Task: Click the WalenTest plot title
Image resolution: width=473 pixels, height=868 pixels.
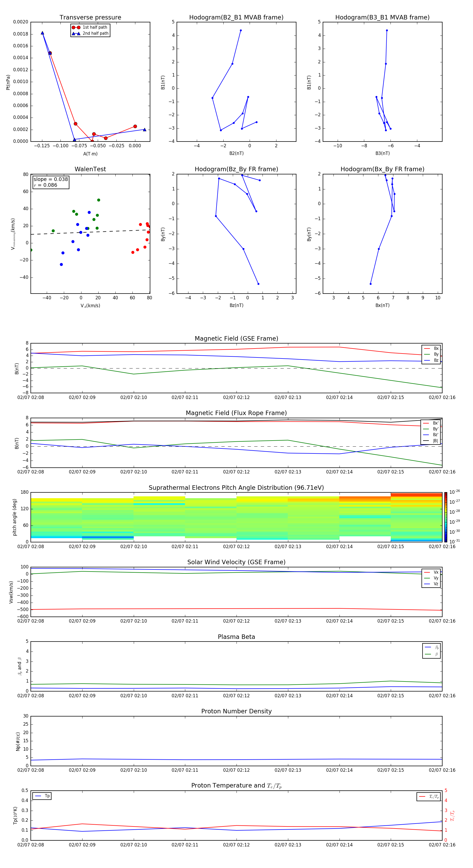Action: (x=90, y=169)
